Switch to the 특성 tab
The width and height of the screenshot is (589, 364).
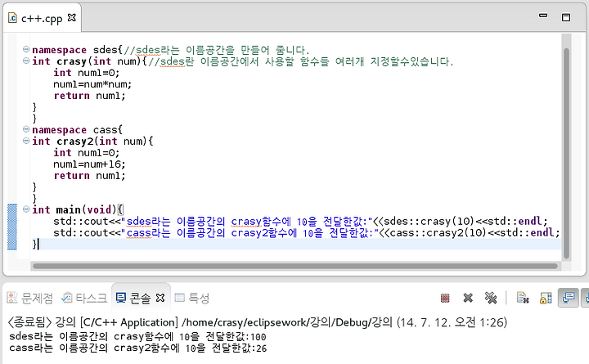click(x=192, y=299)
